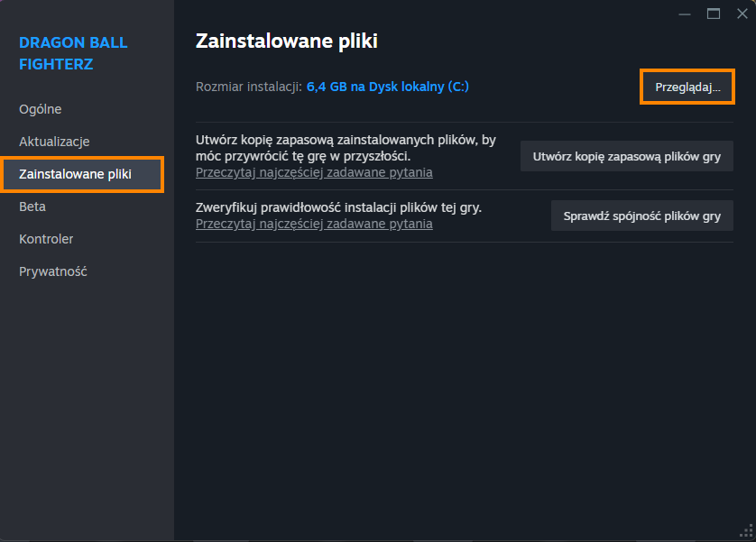Select the Zainstalowane pliki tab
The image size is (756, 542).
tap(82, 174)
